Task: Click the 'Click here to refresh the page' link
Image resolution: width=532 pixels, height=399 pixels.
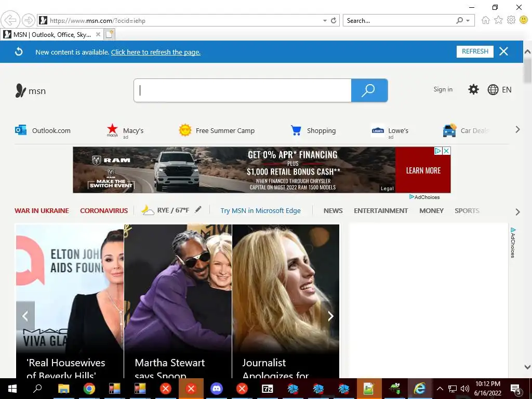Action: coord(156,52)
